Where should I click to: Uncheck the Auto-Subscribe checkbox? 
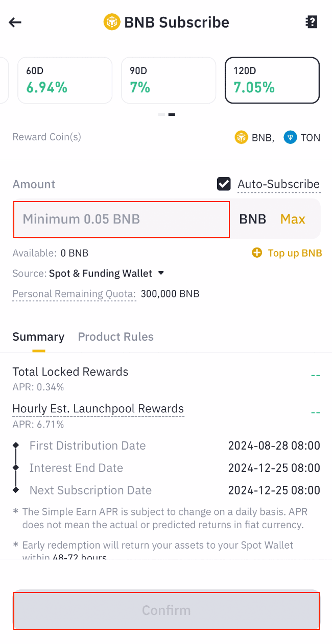(224, 184)
